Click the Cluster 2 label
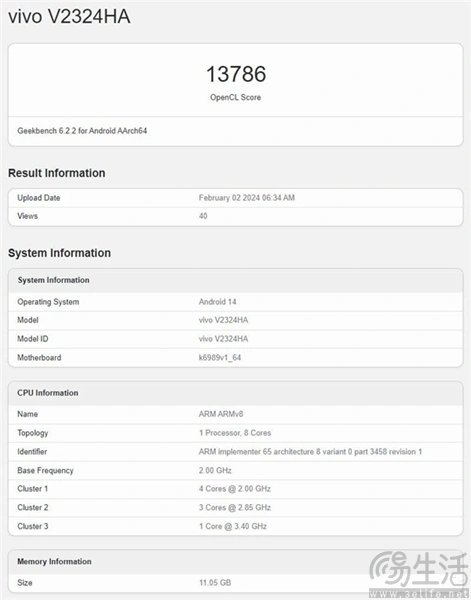471x600 pixels. 33,508
